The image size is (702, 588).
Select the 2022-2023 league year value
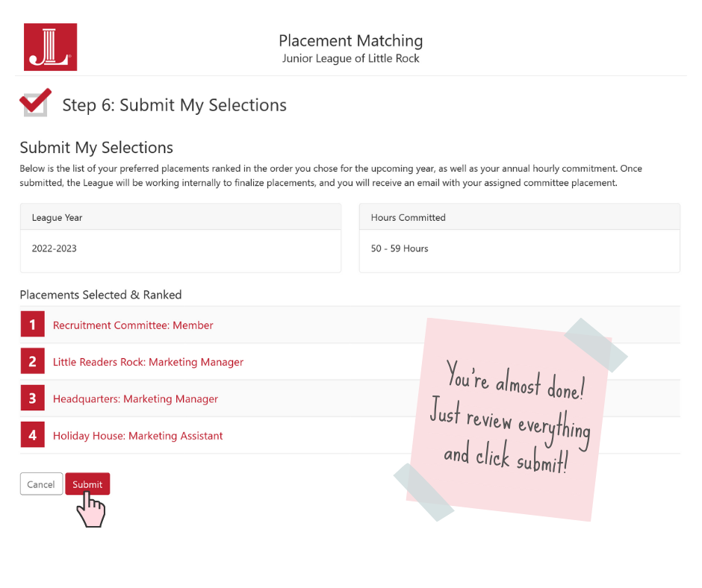[55, 248]
